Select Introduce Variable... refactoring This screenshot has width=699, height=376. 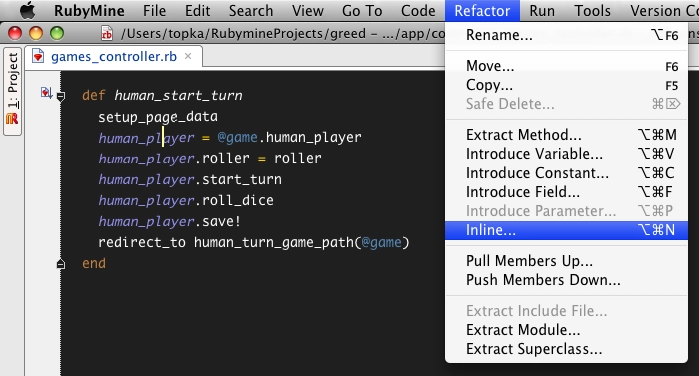click(566, 154)
